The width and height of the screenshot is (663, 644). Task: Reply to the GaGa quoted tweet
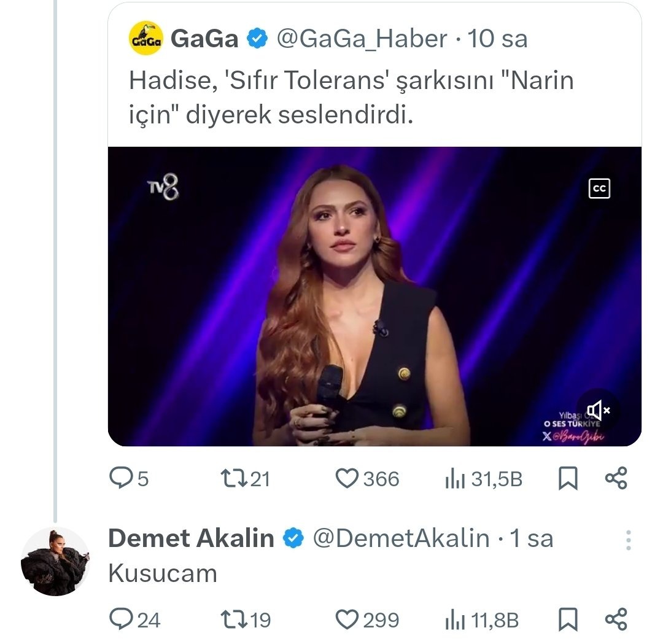pyautogui.click(x=119, y=478)
